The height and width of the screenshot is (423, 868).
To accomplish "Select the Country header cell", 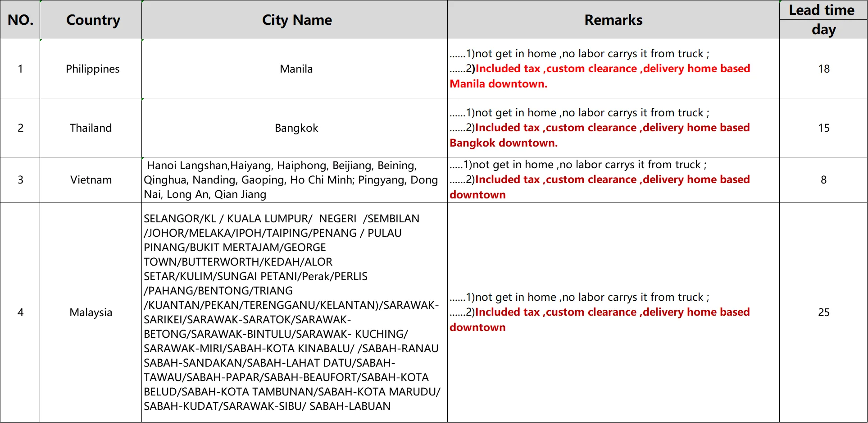I will (91, 20).
